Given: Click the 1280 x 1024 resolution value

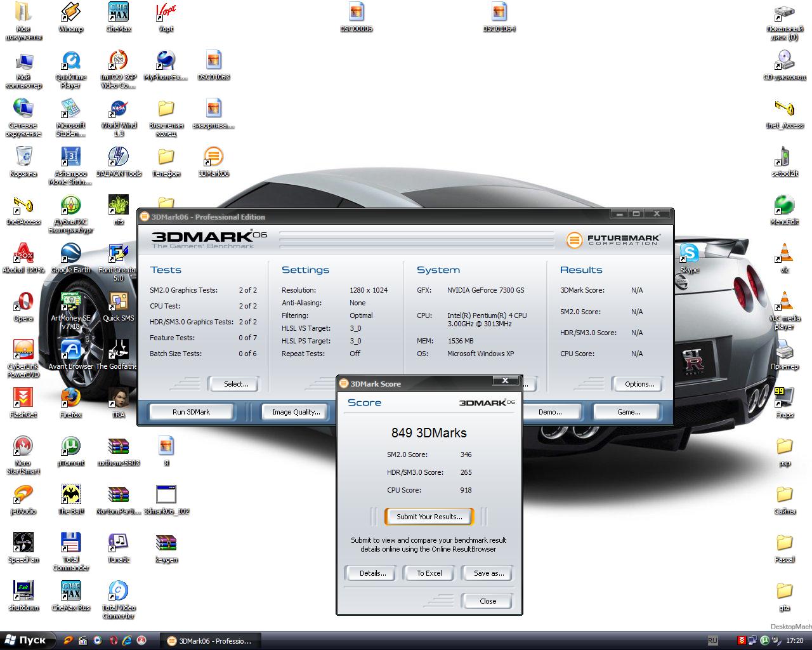Looking at the screenshot, I should point(369,290).
